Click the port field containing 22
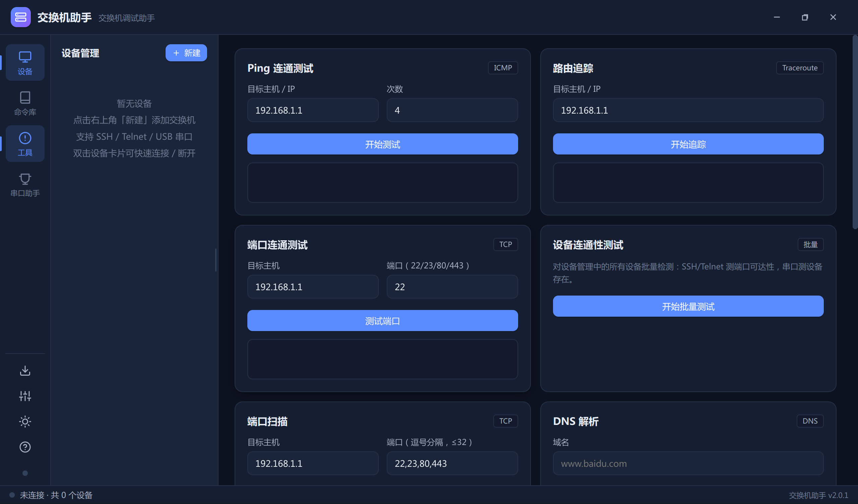Screen dimensions: 858x504 (452, 287)
